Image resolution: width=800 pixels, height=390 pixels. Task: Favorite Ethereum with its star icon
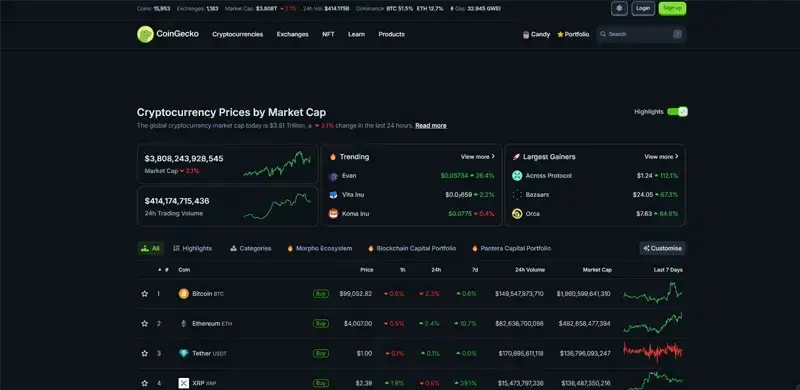coord(144,324)
